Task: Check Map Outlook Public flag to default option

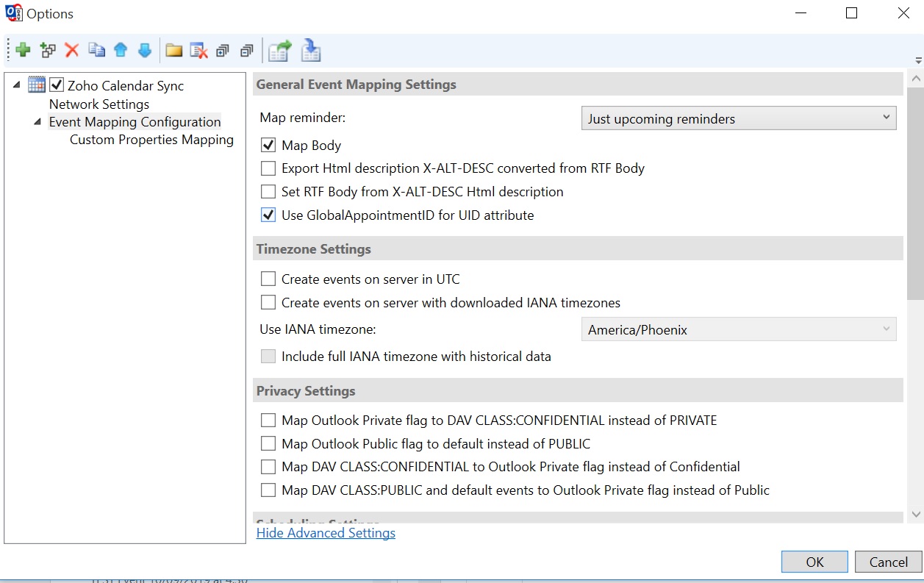Action: (268, 444)
